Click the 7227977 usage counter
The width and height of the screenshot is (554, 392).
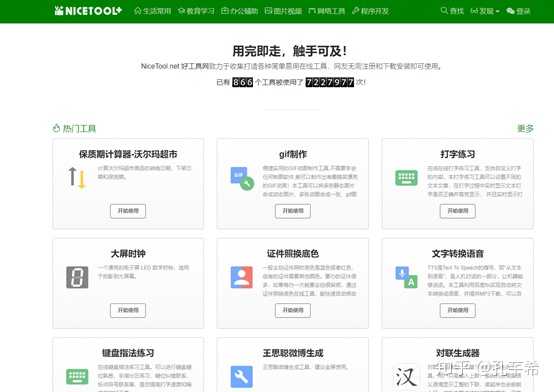pyautogui.click(x=330, y=82)
